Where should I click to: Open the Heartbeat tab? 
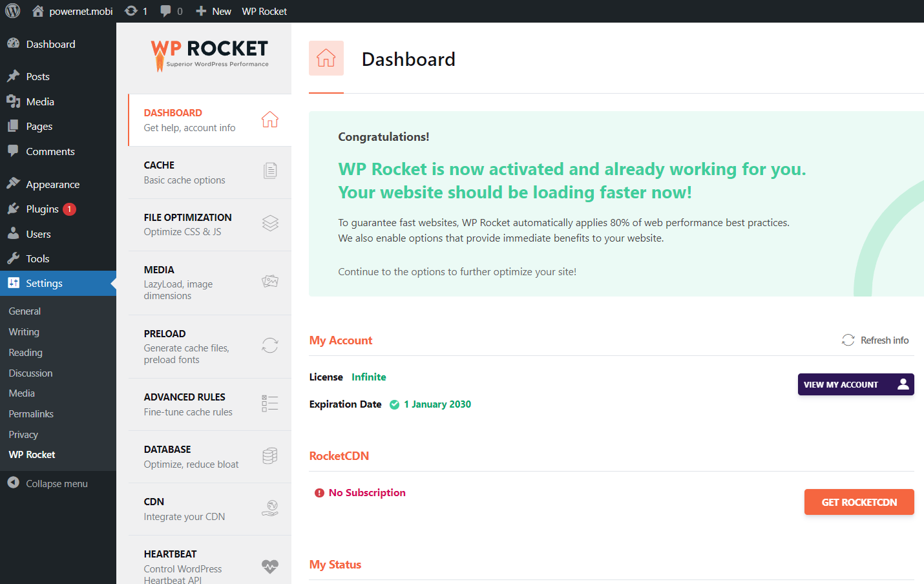210,560
